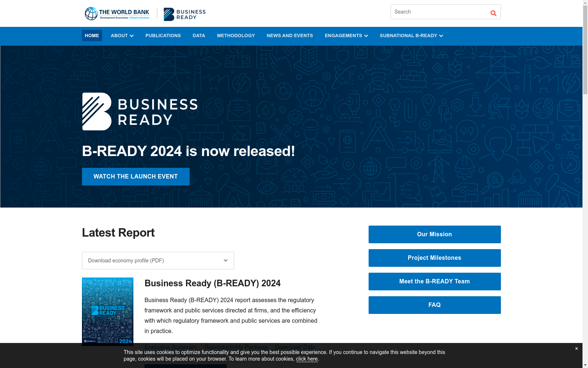
Task: Click the large Business Ready hero logo
Action: [x=140, y=112]
